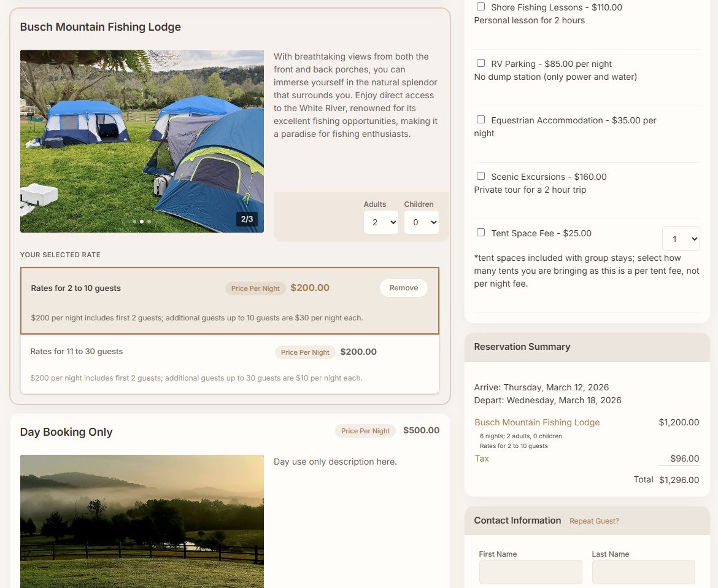The image size is (718, 588).
Task: Open the Children count dropdown
Action: pos(421,222)
